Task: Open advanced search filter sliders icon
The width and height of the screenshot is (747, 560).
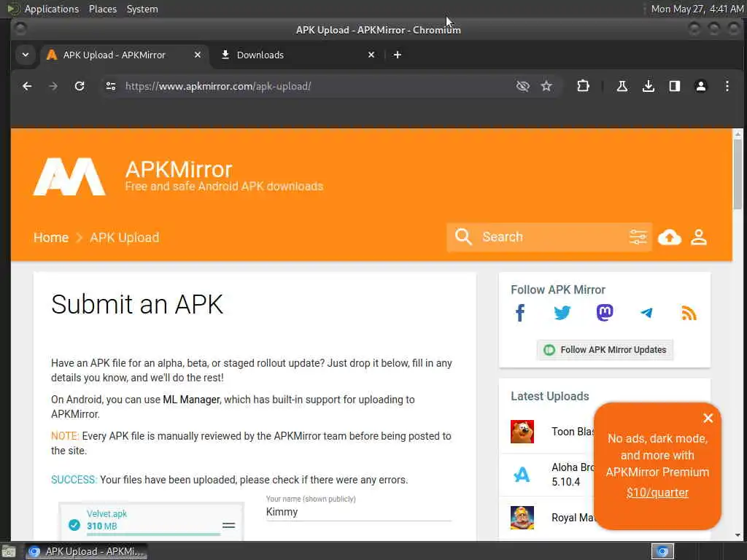Action: point(638,237)
